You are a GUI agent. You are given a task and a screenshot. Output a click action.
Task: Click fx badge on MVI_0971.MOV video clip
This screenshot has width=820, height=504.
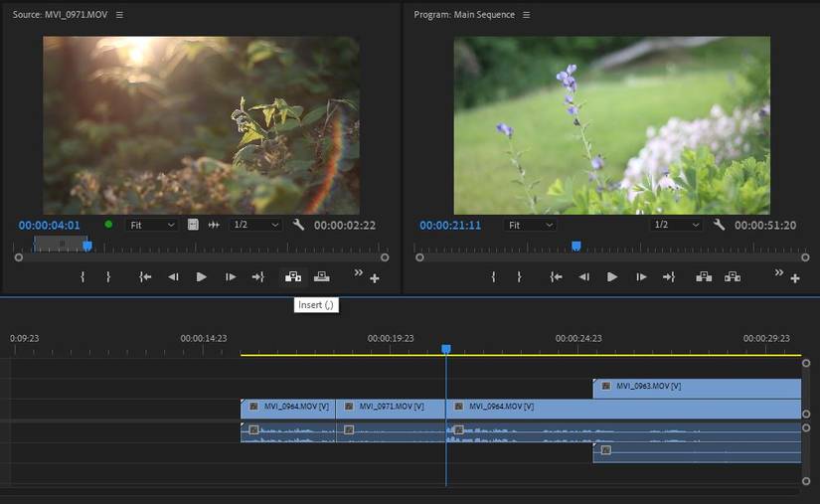pos(349,407)
